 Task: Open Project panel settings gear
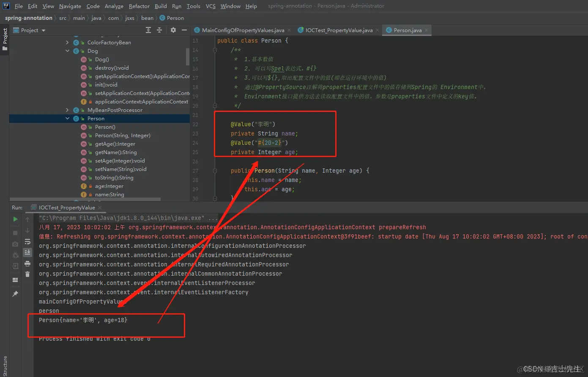click(173, 30)
